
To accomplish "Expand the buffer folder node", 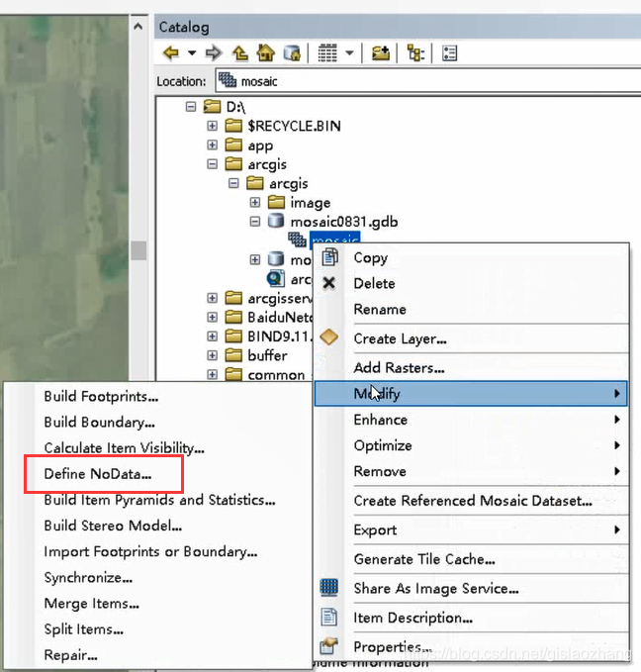I will tap(212, 355).
